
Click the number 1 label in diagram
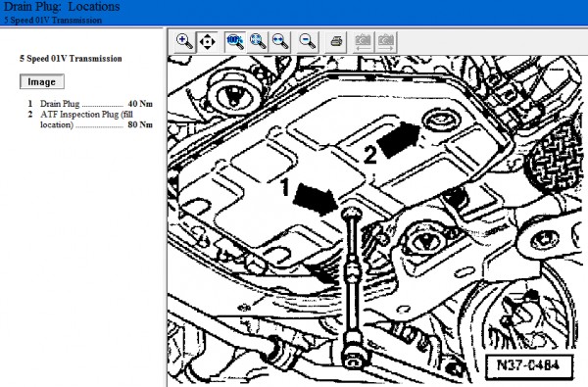(285, 186)
